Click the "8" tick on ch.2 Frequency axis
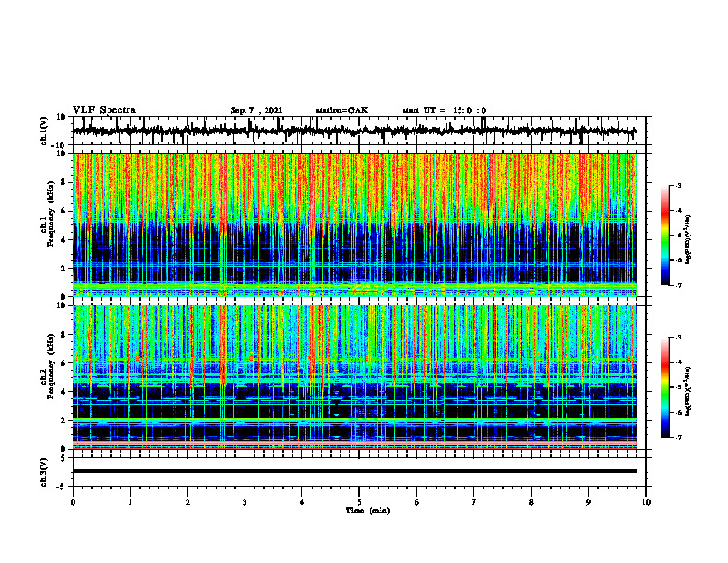 click(64, 335)
